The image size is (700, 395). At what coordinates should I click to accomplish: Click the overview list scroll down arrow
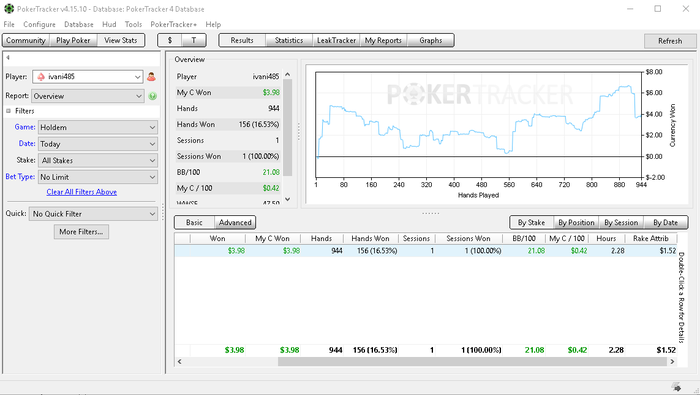pos(288,199)
